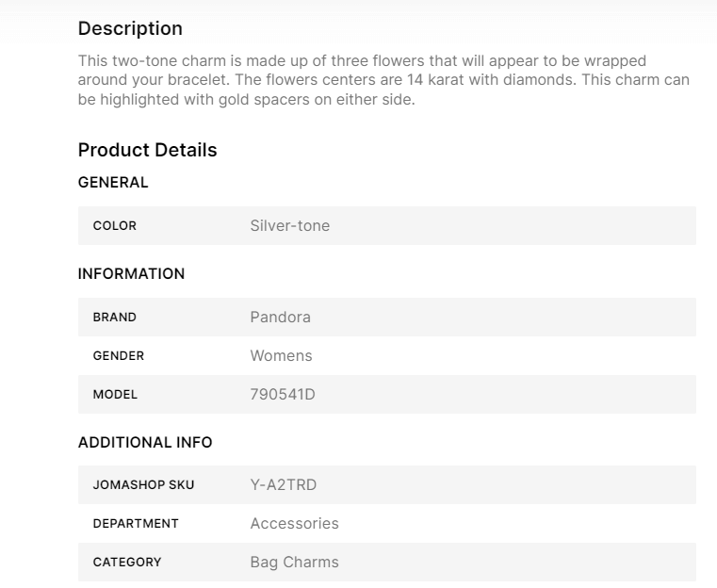The width and height of the screenshot is (717, 588).
Task: Click the two-tone charm description paragraph
Action: [383, 80]
